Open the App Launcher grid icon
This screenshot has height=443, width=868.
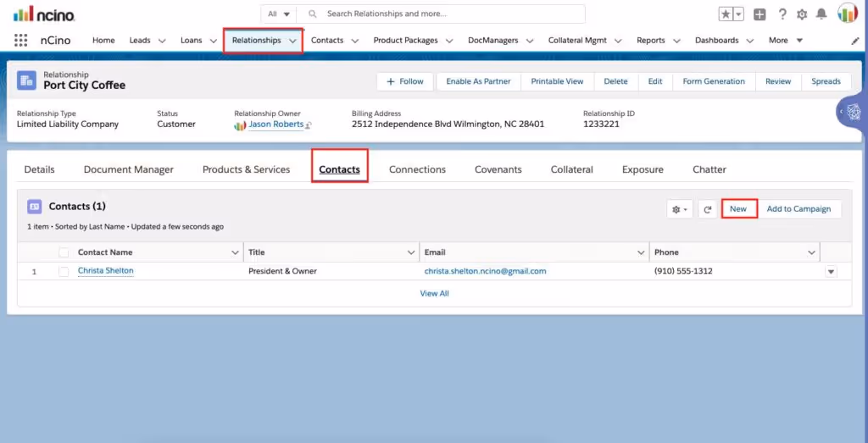pos(20,41)
